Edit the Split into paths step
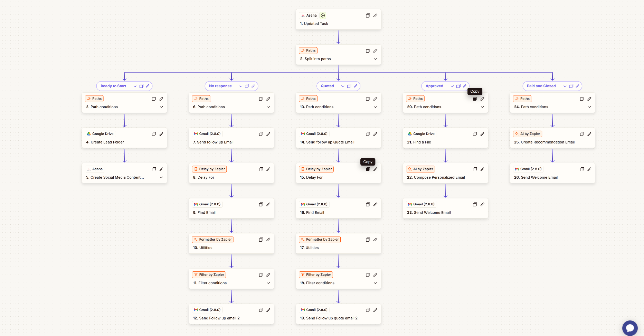This screenshot has width=644, height=336. (x=375, y=51)
